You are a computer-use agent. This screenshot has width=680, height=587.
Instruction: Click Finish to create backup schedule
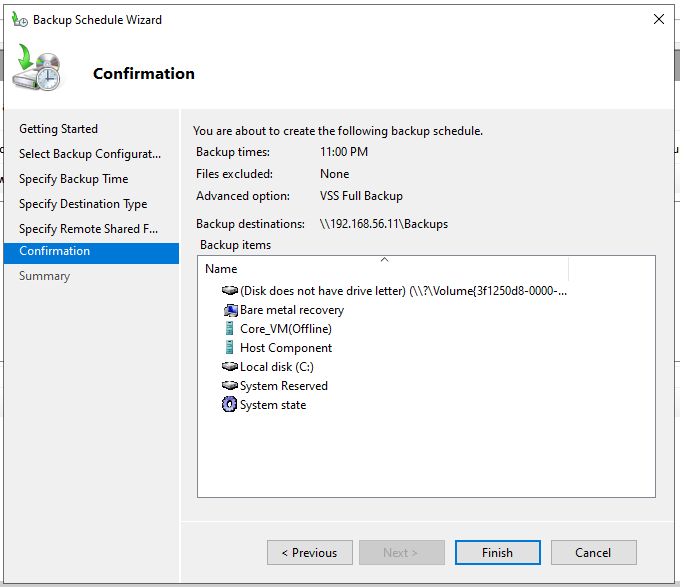pos(497,552)
